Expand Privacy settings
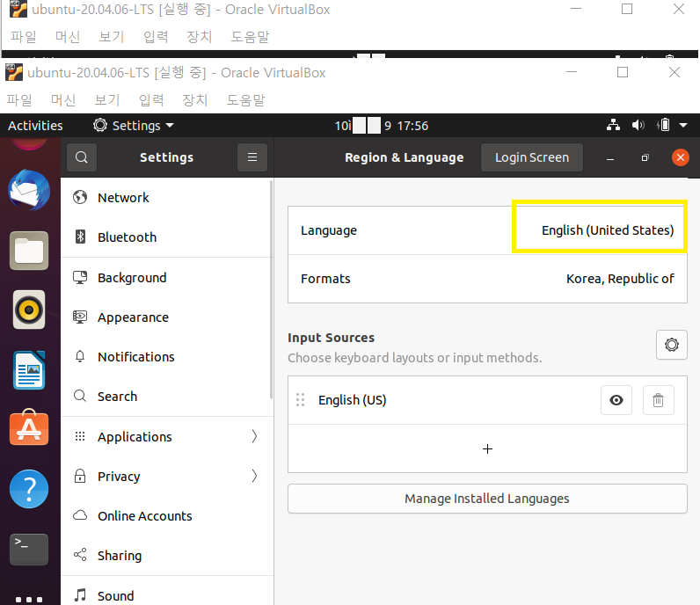The width and height of the screenshot is (700, 605). point(166,477)
